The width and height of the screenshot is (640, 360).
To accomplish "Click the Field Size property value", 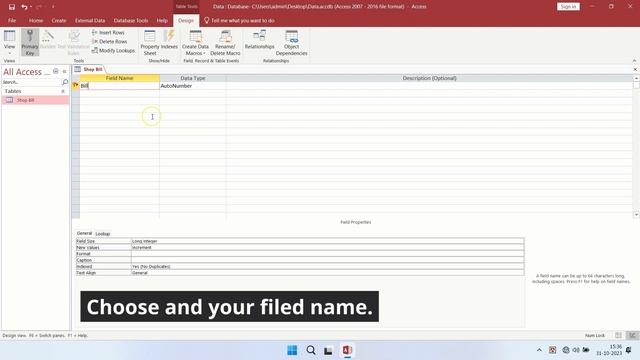I will coord(327,241).
